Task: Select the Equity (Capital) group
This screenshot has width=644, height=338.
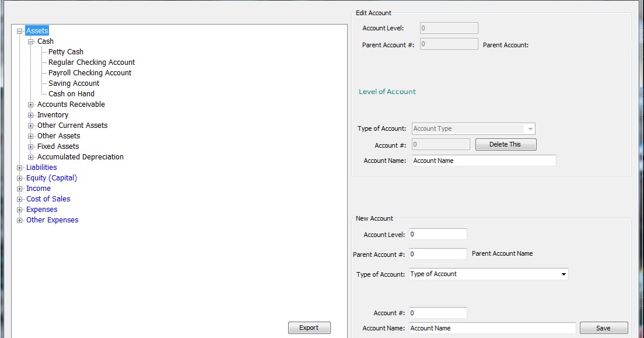Action: click(x=52, y=177)
